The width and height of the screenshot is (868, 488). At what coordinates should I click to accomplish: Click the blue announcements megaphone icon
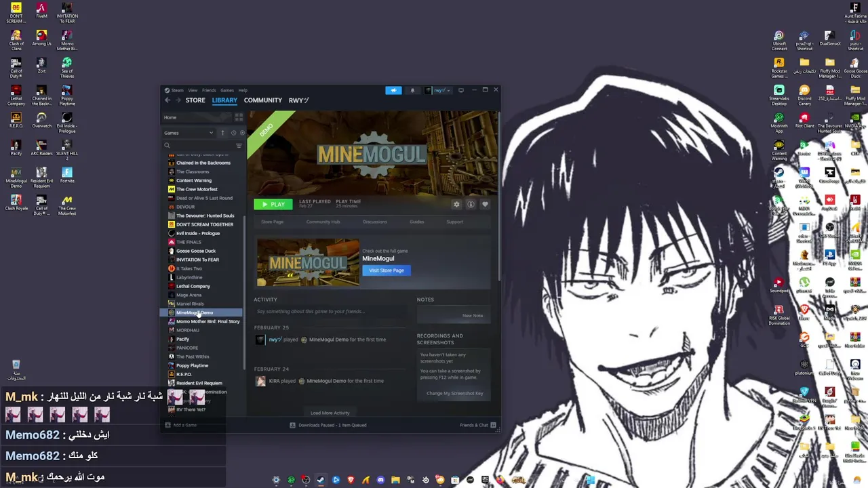393,90
